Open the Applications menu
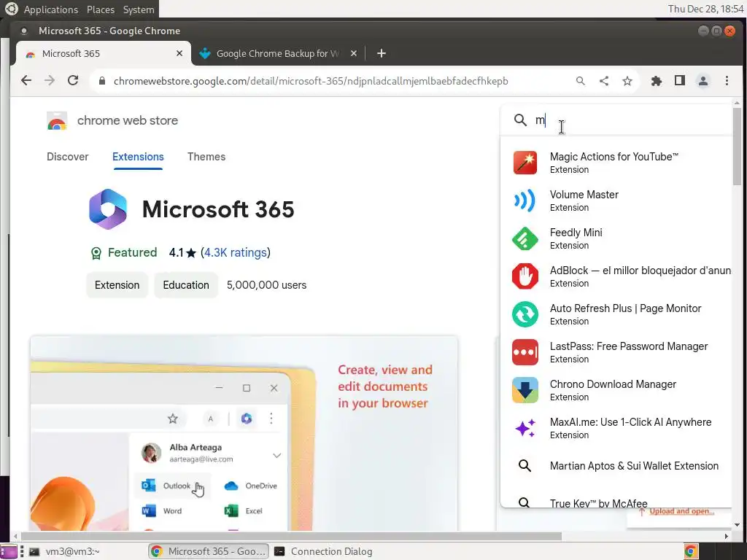Image resolution: width=747 pixels, height=560 pixels. (51, 9)
